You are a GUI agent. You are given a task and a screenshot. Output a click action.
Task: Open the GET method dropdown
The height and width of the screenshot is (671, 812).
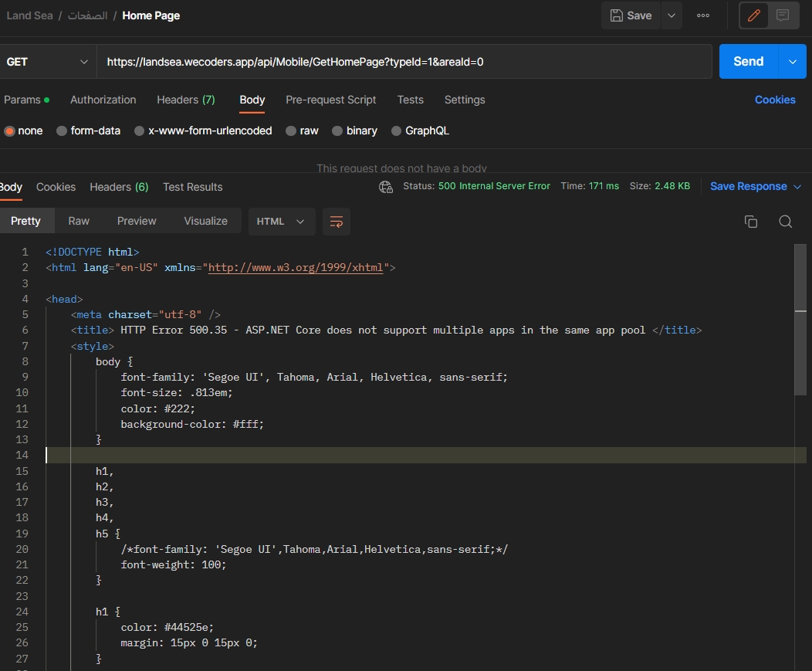[46, 62]
